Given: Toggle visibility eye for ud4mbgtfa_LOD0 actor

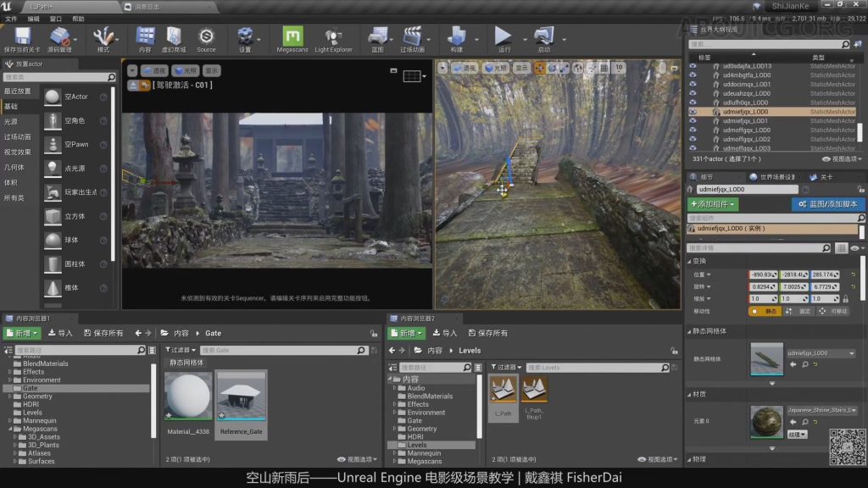Looking at the screenshot, I should click(x=693, y=75).
